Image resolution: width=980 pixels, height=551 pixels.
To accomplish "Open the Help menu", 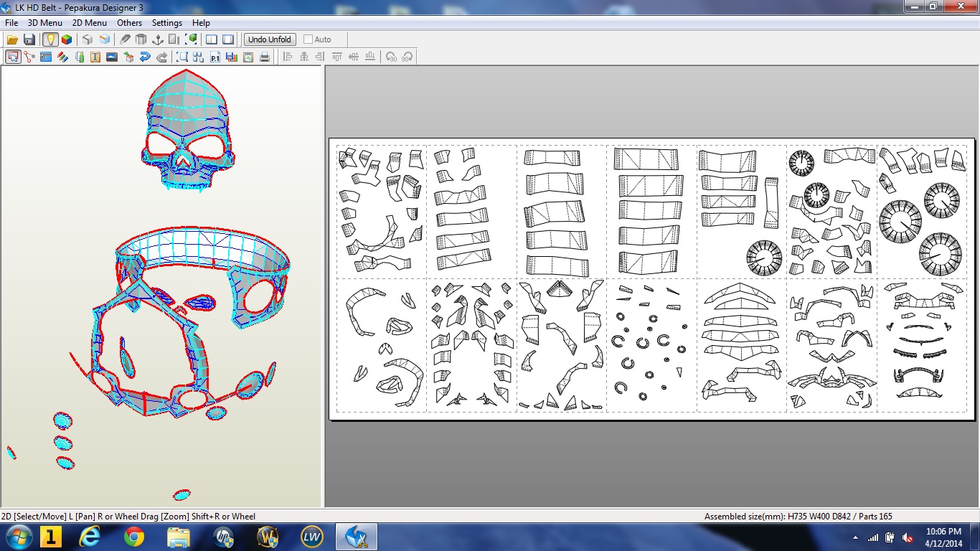I will [x=202, y=23].
